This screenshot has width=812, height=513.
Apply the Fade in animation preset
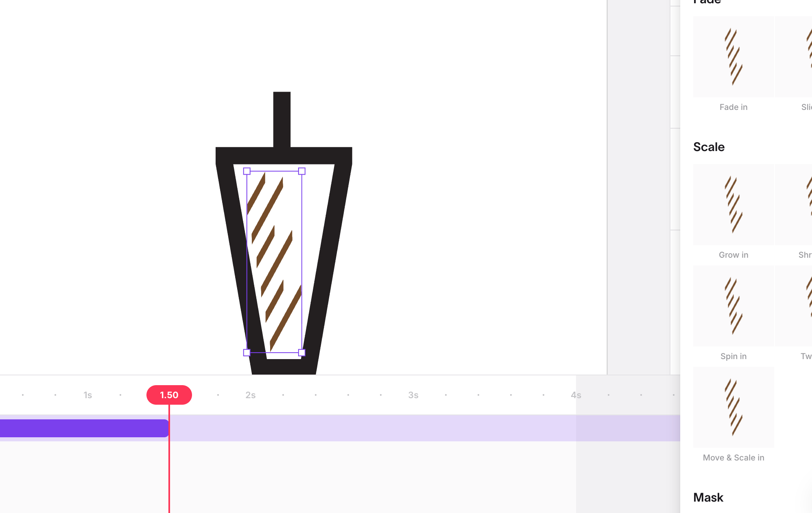pos(733,57)
